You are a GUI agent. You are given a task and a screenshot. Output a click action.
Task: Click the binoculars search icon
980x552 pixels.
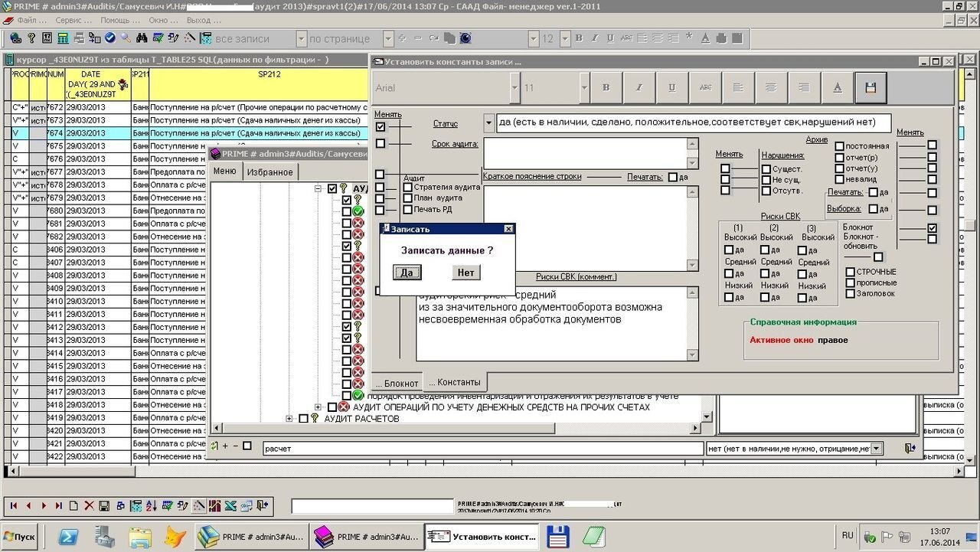(x=142, y=38)
